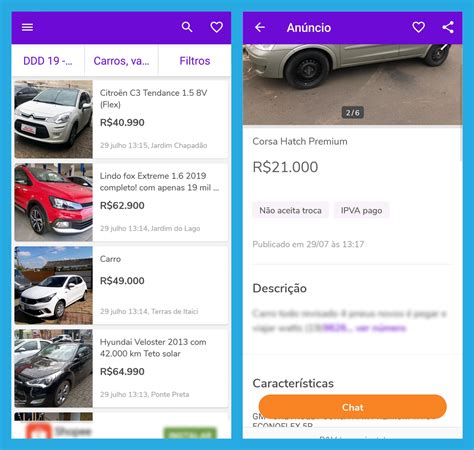Open the Carros, va... category selector
The image size is (474, 450).
tap(121, 61)
